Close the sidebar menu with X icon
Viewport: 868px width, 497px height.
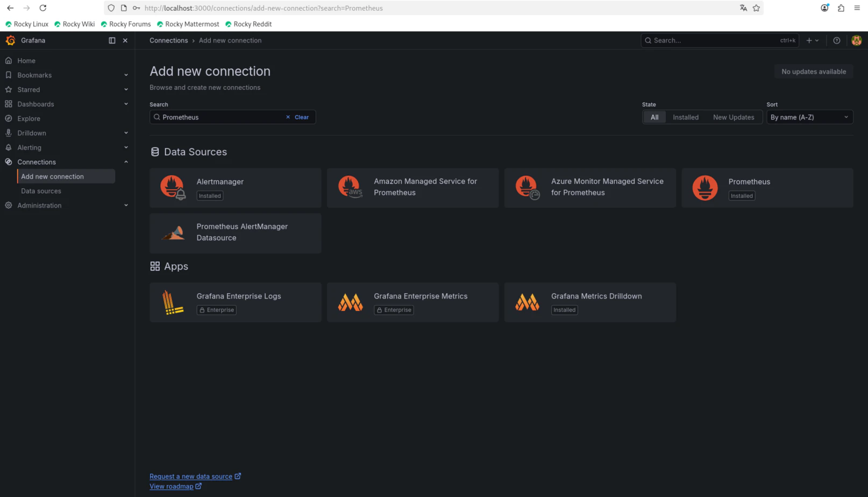[125, 40]
